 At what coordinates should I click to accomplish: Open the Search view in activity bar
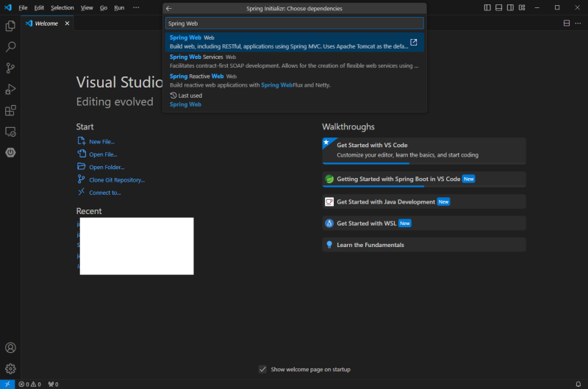coord(10,47)
